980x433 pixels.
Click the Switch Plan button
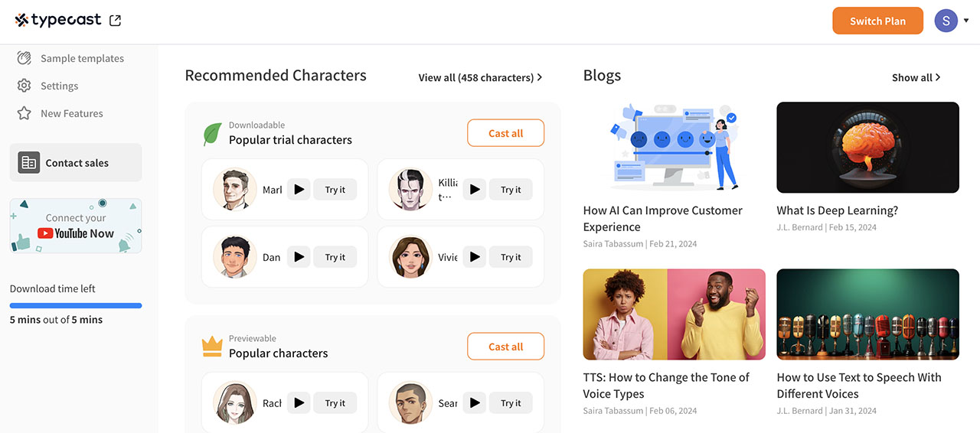(x=877, y=21)
